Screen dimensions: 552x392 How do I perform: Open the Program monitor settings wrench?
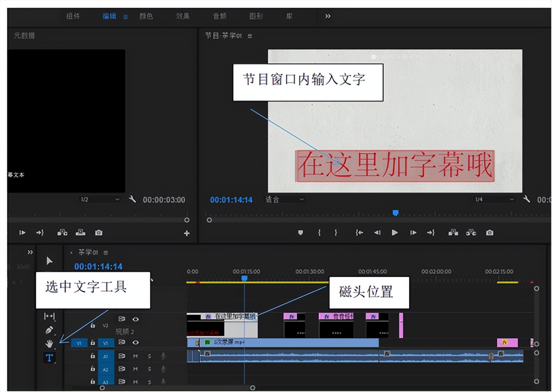(x=526, y=199)
